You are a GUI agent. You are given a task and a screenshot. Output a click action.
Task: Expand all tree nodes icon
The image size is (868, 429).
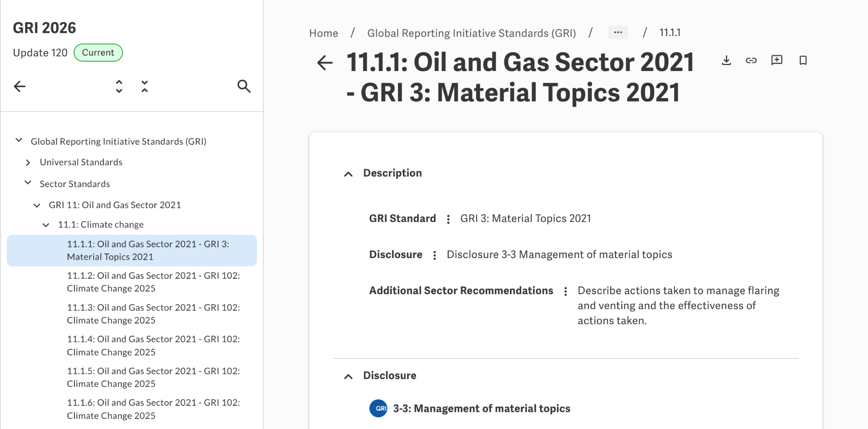pos(119,86)
